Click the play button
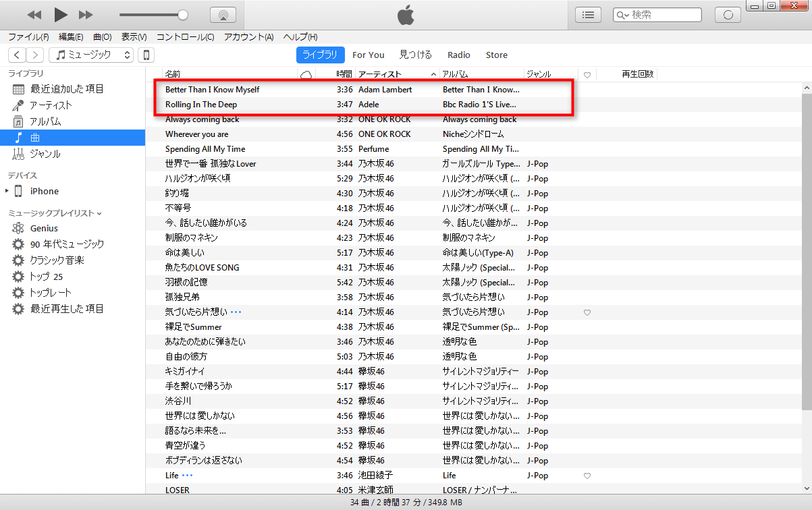The height and width of the screenshot is (510, 812). (61, 15)
